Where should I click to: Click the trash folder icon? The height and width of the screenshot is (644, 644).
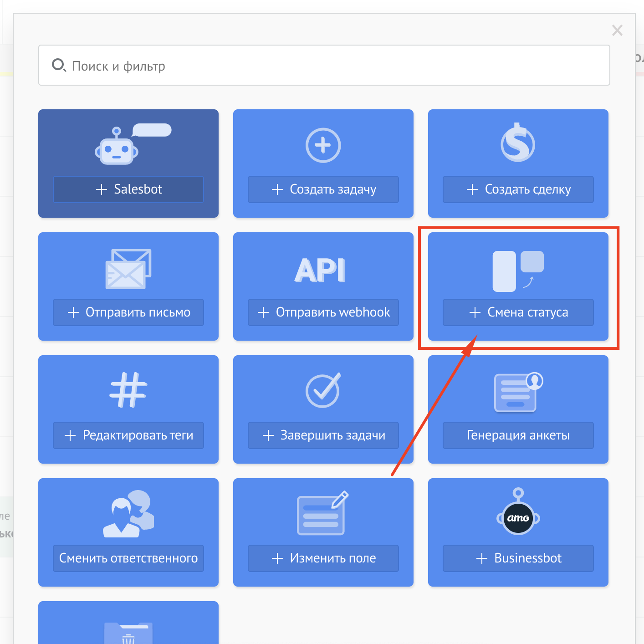point(128,634)
